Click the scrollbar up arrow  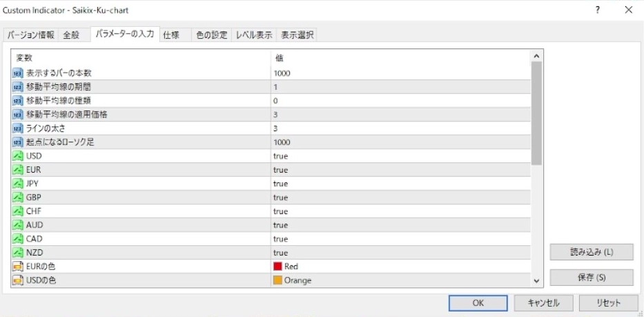coord(536,57)
